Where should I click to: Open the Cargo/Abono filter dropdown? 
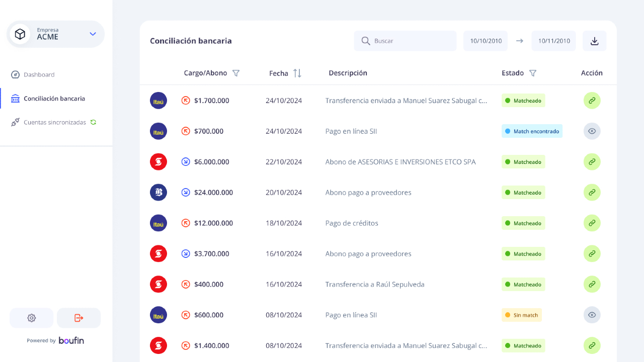236,73
